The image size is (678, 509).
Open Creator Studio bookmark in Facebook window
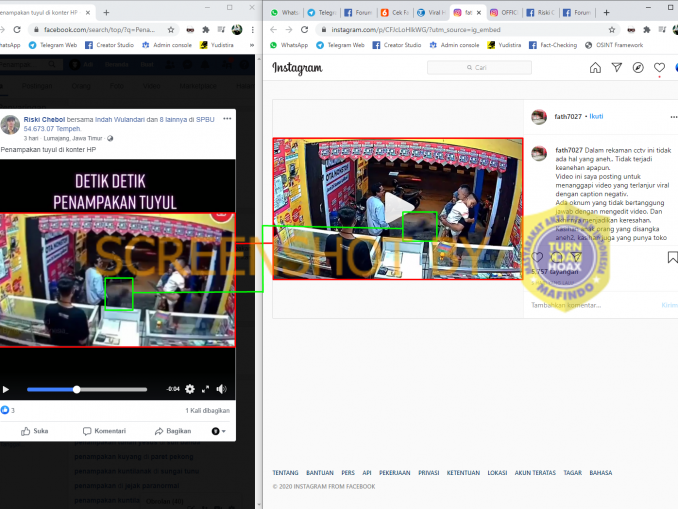coord(109,45)
